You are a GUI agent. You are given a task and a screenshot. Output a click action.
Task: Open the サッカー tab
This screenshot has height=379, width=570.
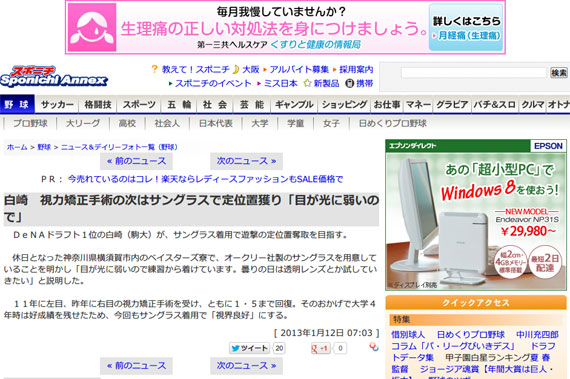coord(57,105)
